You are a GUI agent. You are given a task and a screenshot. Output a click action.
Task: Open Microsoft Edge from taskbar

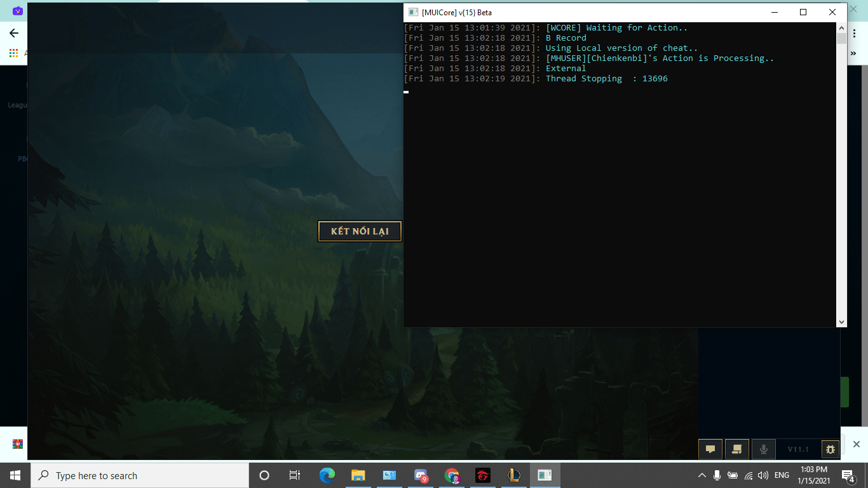click(327, 475)
